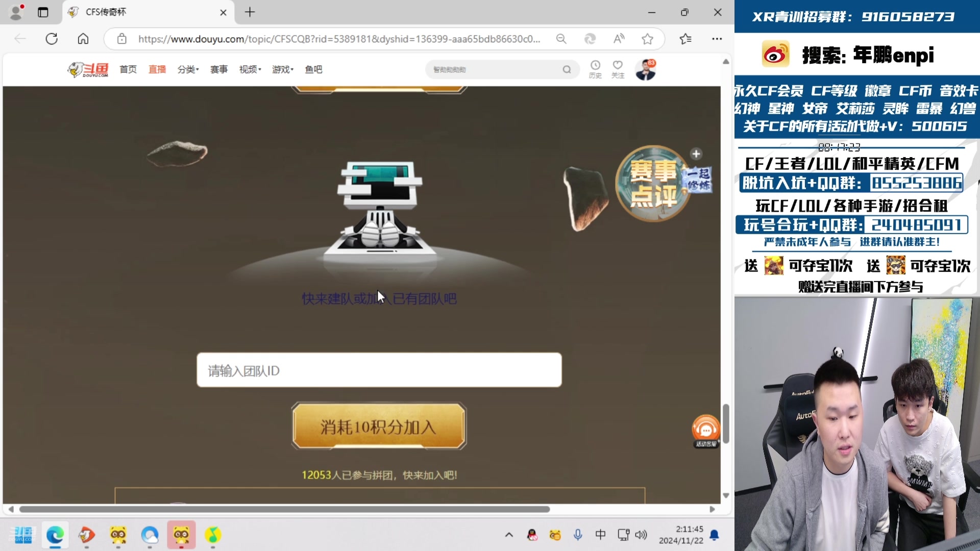Open Microsoft Edge in the taskbar

coord(55,535)
